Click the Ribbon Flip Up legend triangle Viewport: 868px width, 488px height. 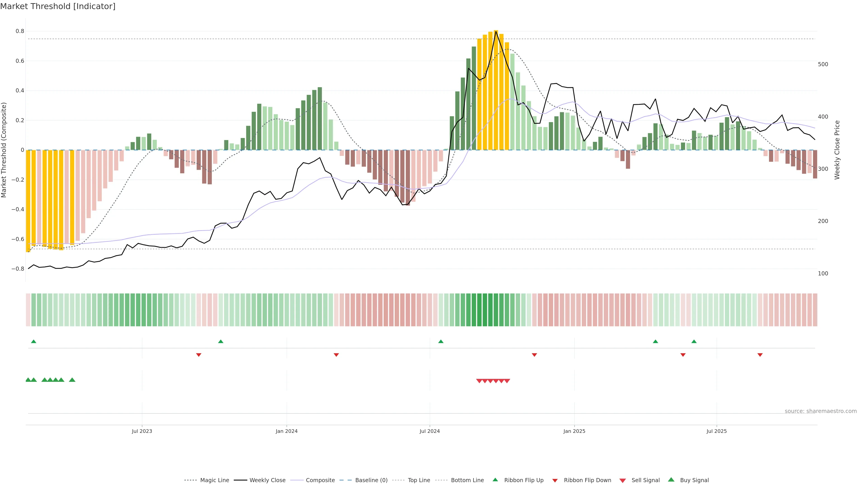[x=495, y=480]
